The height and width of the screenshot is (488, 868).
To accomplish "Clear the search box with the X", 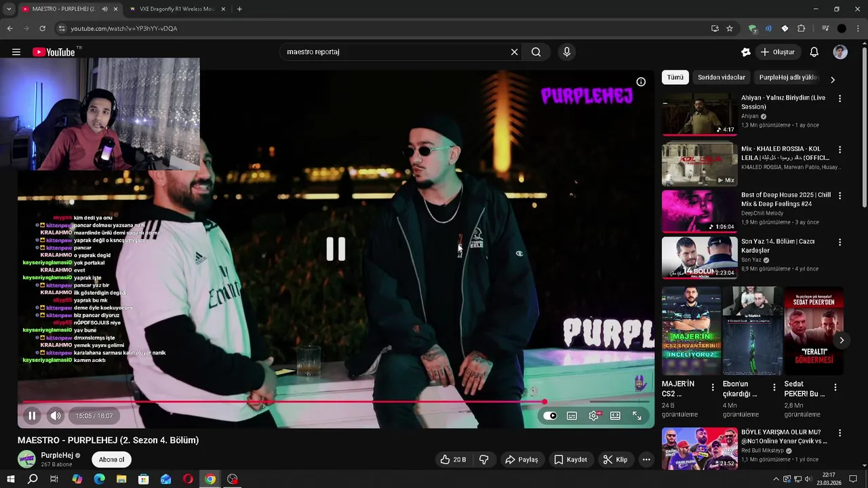I will (514, 52).
